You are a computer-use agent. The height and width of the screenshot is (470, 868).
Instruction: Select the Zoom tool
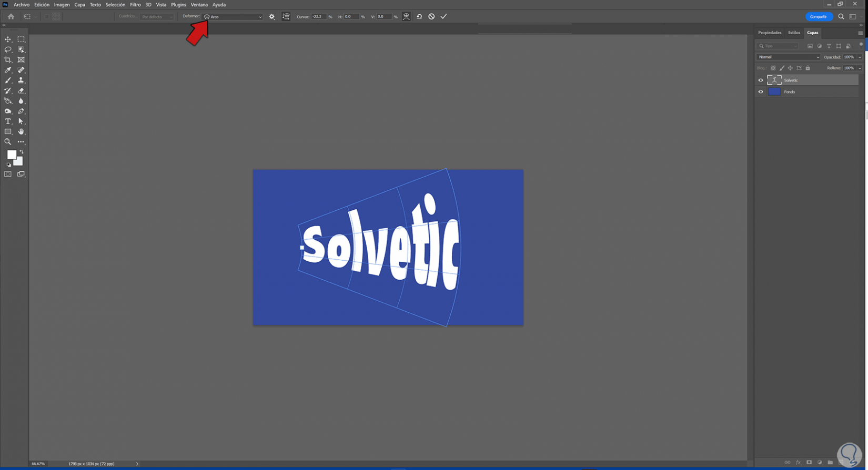tap(8, 142)
